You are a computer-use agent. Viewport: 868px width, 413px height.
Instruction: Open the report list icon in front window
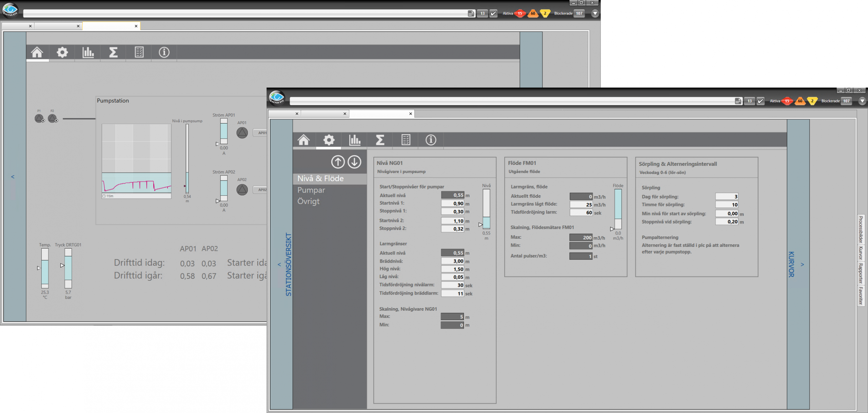[x=406, y=140]
